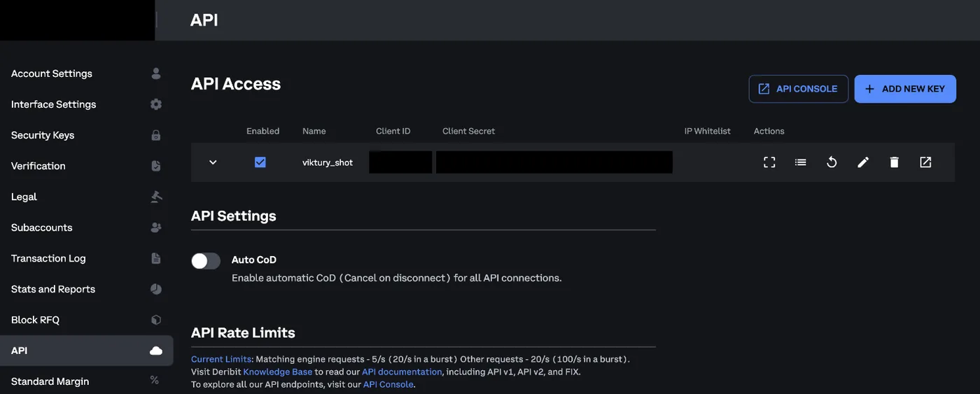
Task: Open the Knowledge Base link
Action: [x=277, y=372]
